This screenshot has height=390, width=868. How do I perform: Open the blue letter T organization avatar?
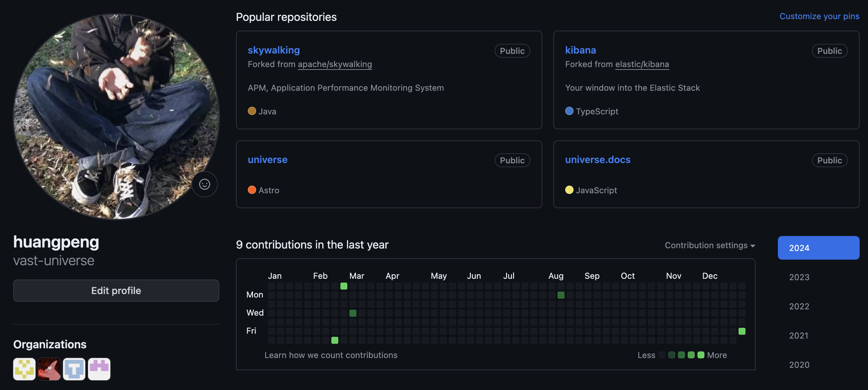click(74, 369)
